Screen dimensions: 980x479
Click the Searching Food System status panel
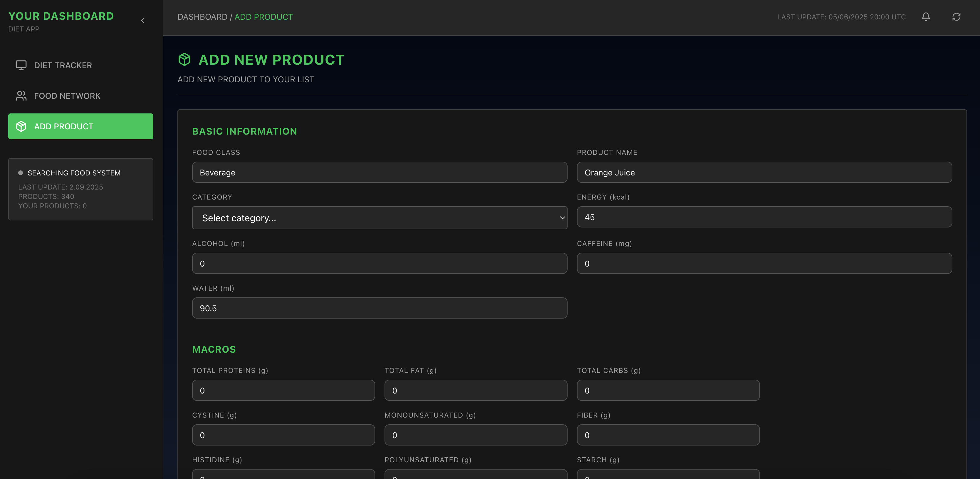click(80, 189)
